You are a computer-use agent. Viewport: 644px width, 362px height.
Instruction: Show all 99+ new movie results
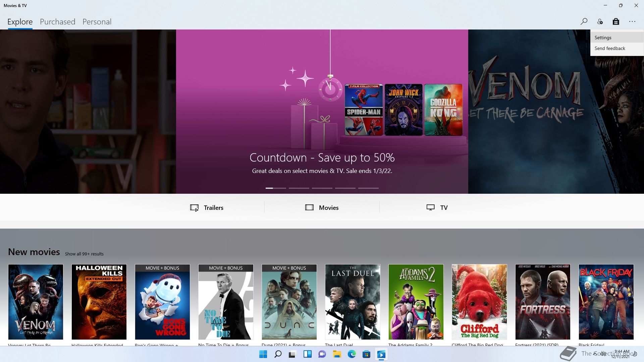84,254
